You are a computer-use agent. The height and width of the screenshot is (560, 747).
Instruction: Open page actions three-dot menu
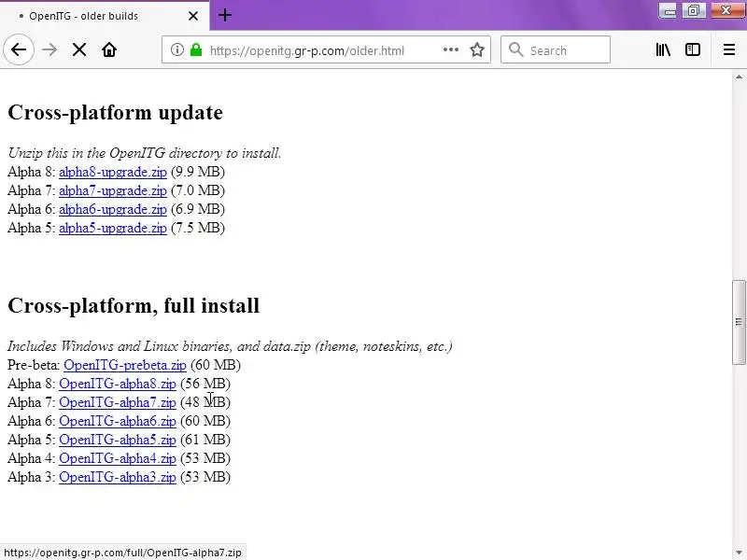[x=451, y=49]
